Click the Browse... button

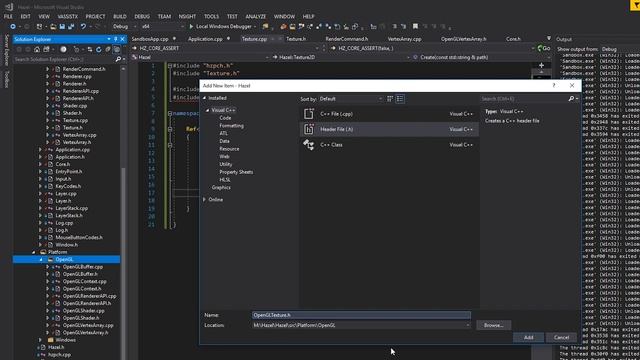pos(493,325)
